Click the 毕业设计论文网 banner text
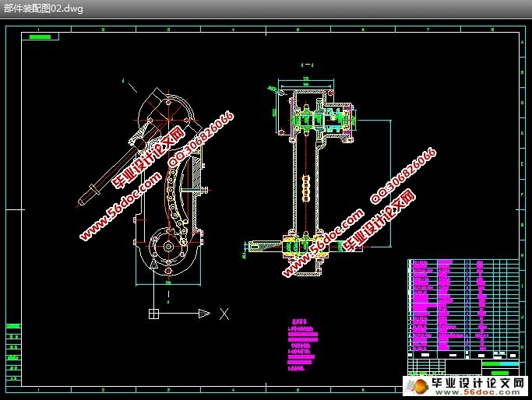This screenshot has width=532, height=400. click(478, 383)
